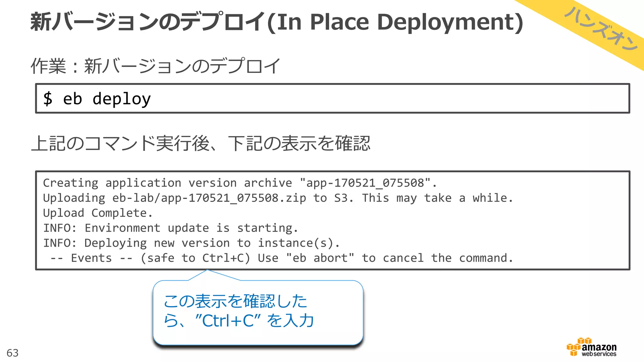Click the 'Upload Complete.' line

[98, 213]
